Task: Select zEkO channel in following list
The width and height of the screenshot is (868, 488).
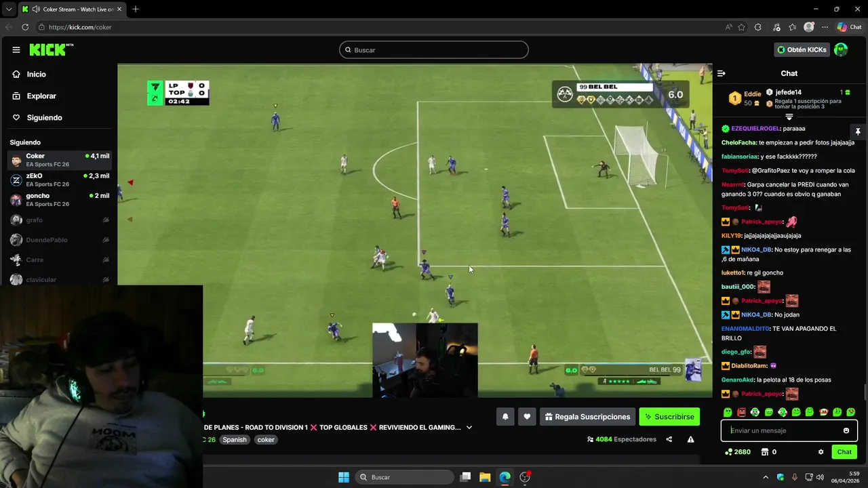Action: [60, 180]
